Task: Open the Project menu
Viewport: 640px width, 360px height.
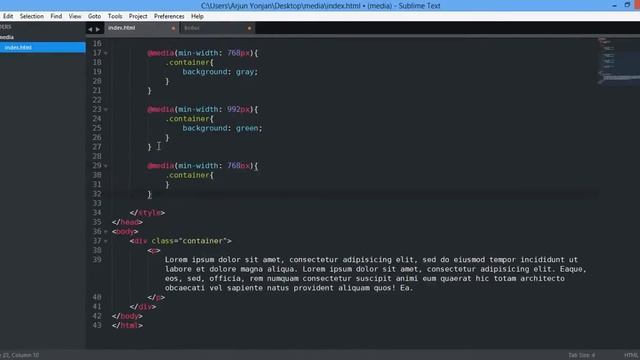Action: coord(138,16)
